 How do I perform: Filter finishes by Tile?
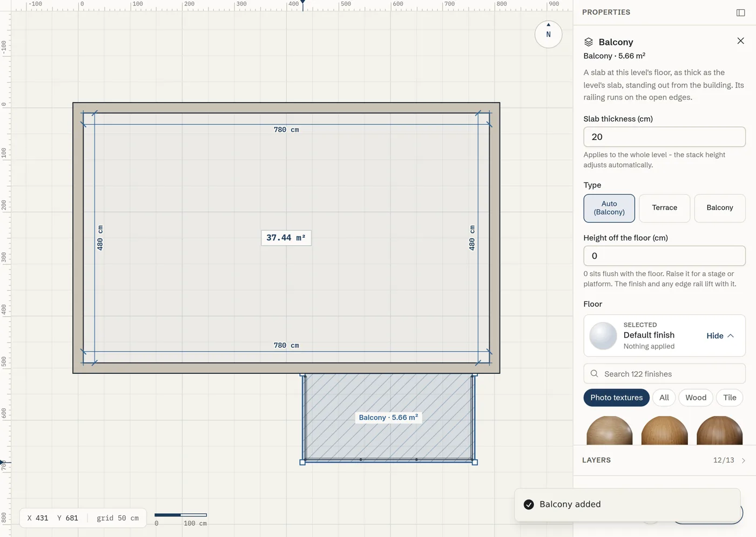(730, 398)
